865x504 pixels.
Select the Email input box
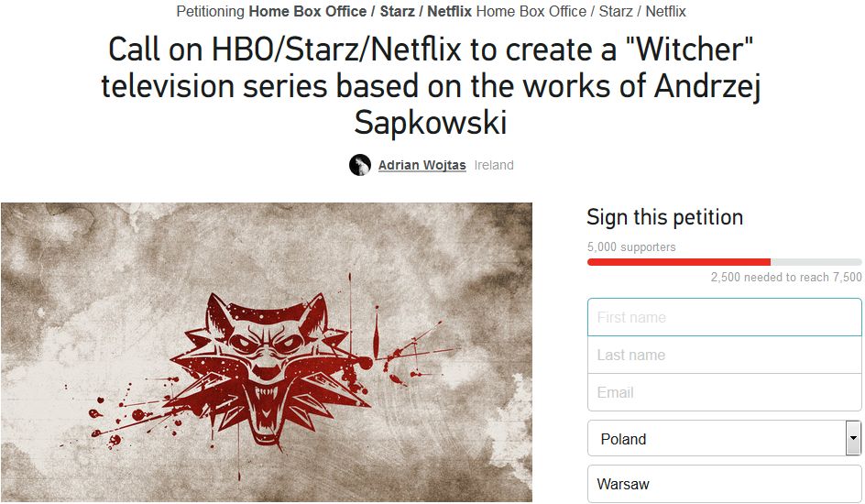point(724,392)
